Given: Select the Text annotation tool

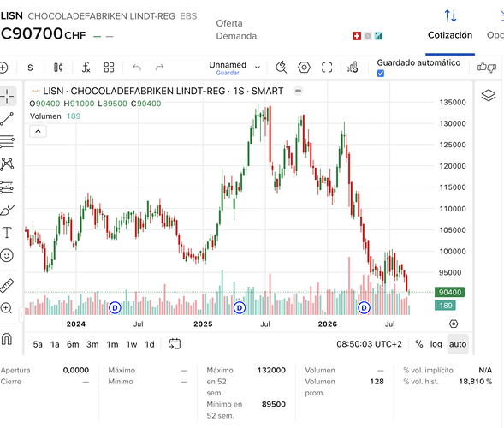Looking at the screenshot, I should pyautogui.click(x=7, y=232).
